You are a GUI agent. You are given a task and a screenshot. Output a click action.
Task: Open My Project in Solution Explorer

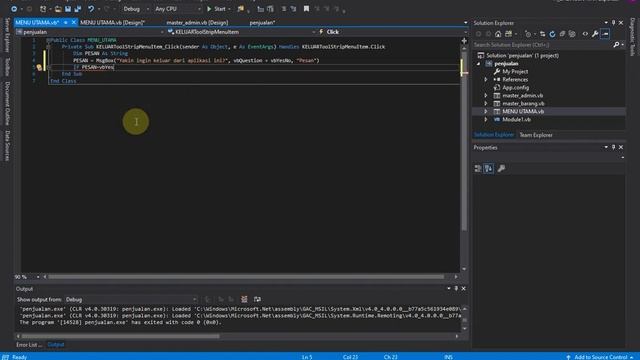click(515, 71)
